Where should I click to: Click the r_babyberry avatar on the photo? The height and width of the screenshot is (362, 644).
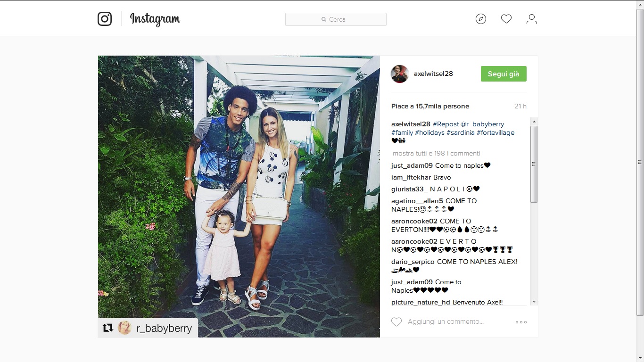pyautogui.click(x=124, y=328)
